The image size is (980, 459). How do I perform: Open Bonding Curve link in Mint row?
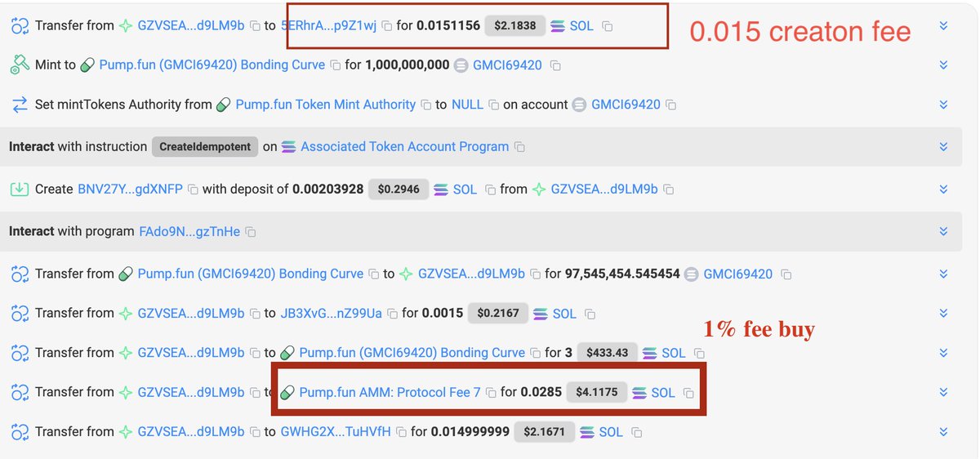[212, 65]
